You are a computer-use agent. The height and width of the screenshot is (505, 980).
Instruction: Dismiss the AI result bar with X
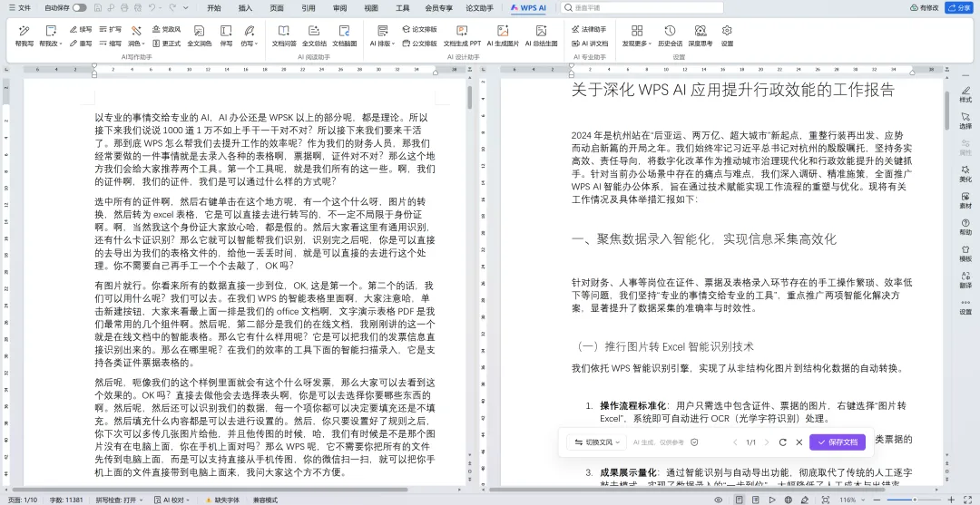pos(799,442)
